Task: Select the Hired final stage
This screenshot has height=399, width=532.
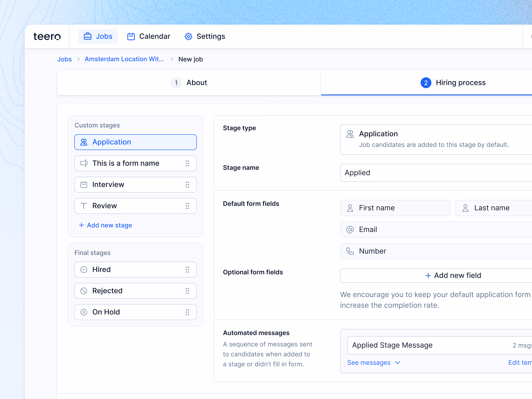Action: [135, 270]
